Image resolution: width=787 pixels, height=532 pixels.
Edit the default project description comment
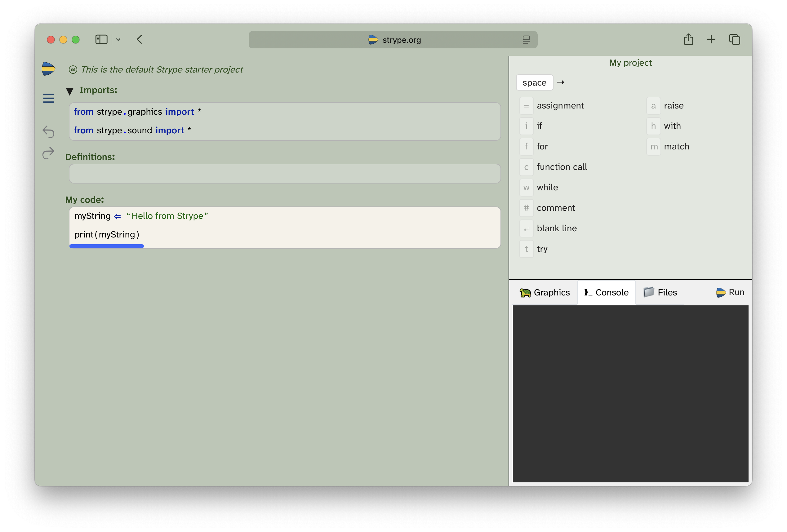click(x=162, y=70)
